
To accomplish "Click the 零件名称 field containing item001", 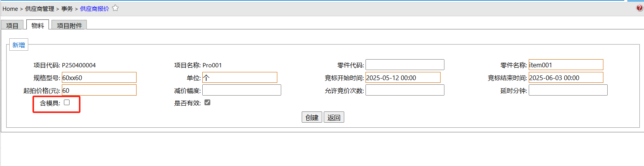I will pyautogui.click(x=566, y=65).
